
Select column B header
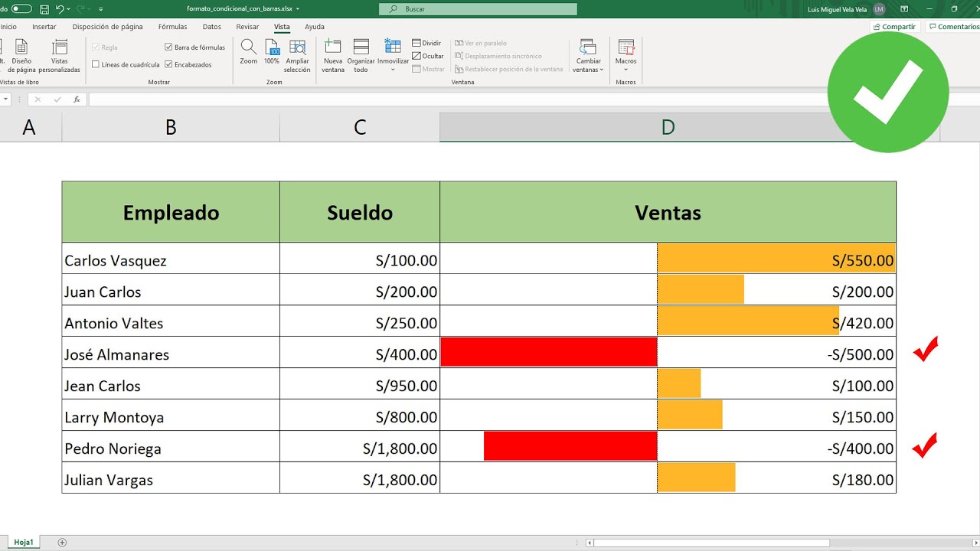(x=171, y=127)
